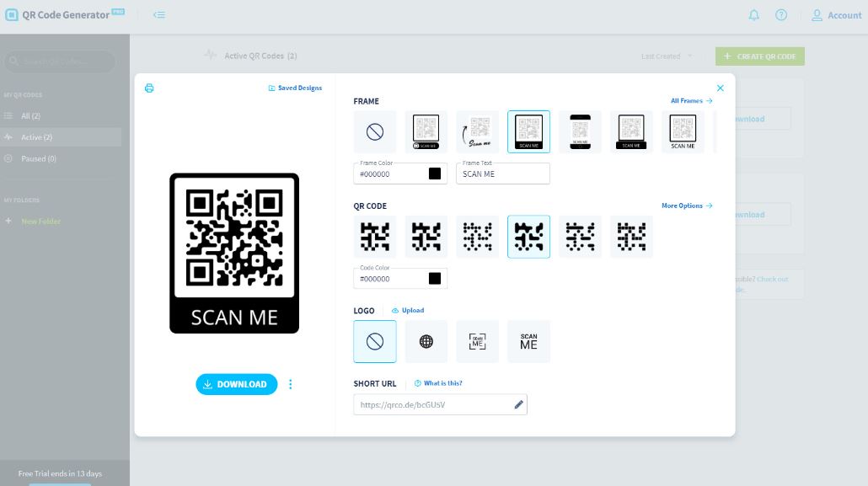Select the sixth QR code pattern
Screen dimensions: 868x486
(632, 237)
